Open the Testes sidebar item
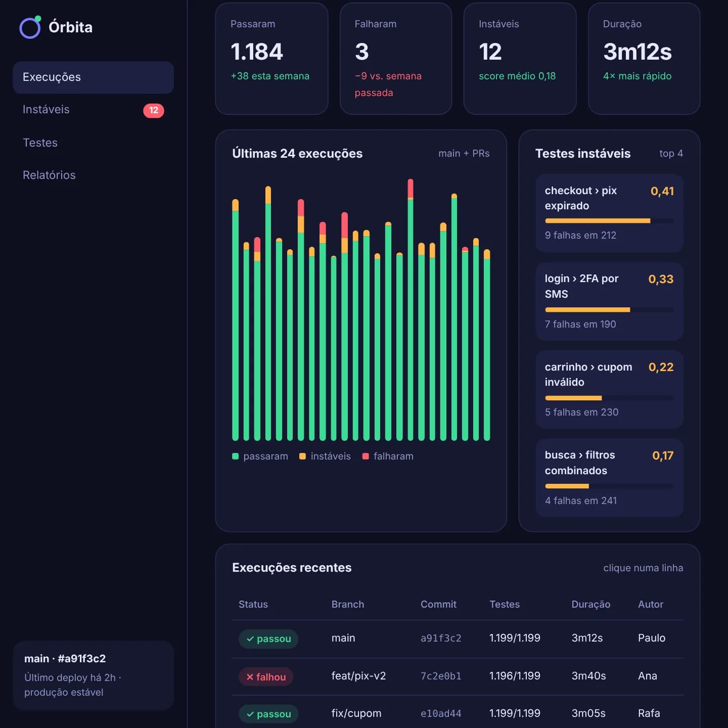The width and height of the screenshot is (728, 728). click(x=94, y=143)
